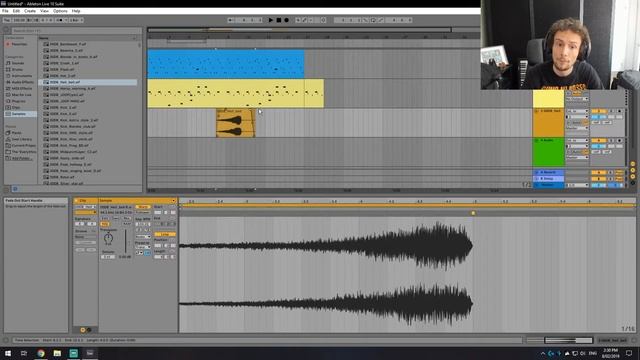This screenshot has width=640, height=360.
Task: Arm the green Audio track for recording
Action: [620, 140]
